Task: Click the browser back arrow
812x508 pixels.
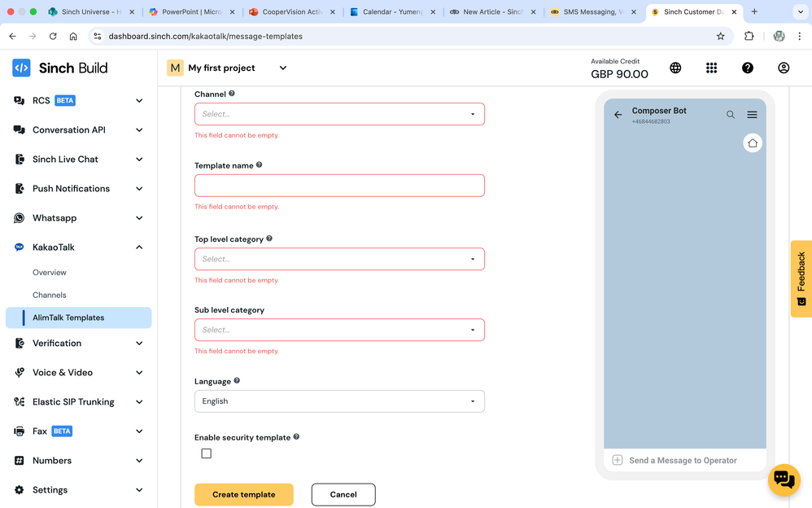Action: [12, 37]
